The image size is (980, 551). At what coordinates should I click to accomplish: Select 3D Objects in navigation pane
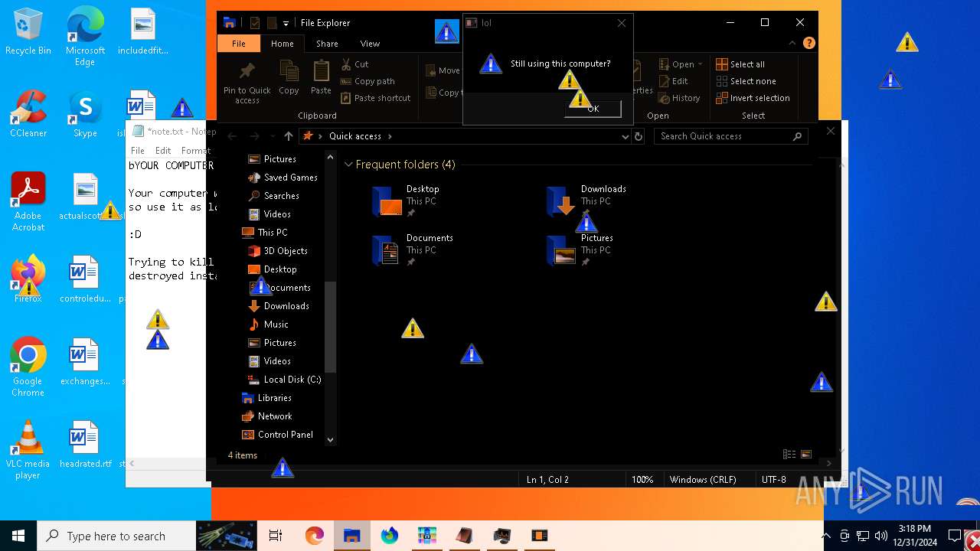(x=277, y=251)
